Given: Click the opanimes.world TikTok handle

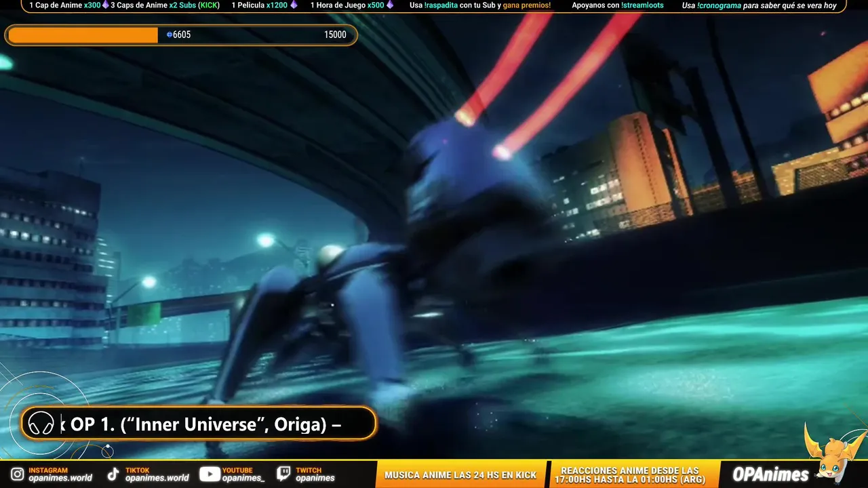Looking at the screenshot, I should tap(157, 478).
